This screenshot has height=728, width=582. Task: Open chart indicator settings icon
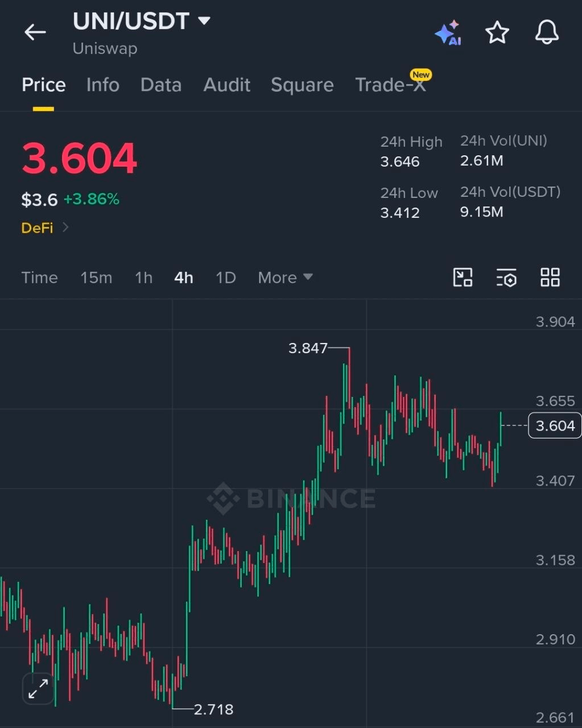tap(506, 278)
